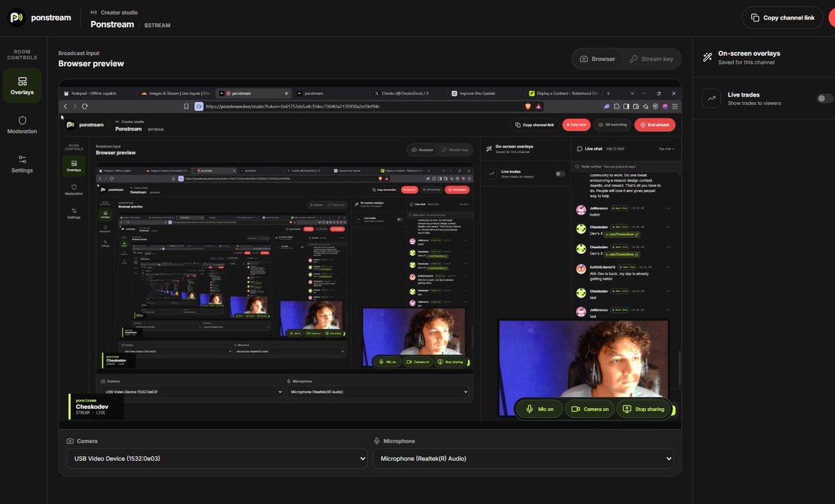Toggle Live trades switch inside the top-level preview
835x504 pixels.
pyautogui.click(x=560, y=173)
